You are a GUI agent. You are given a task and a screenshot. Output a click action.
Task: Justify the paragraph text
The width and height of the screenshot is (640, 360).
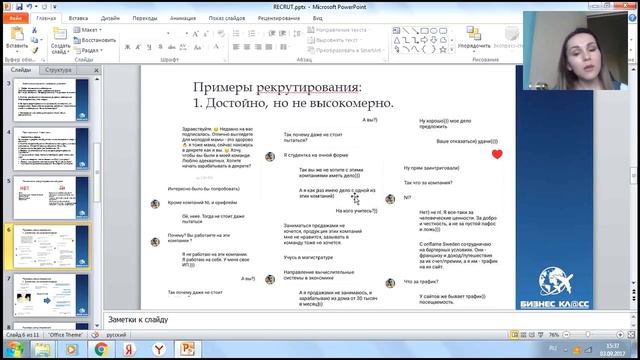coord(269,47)
